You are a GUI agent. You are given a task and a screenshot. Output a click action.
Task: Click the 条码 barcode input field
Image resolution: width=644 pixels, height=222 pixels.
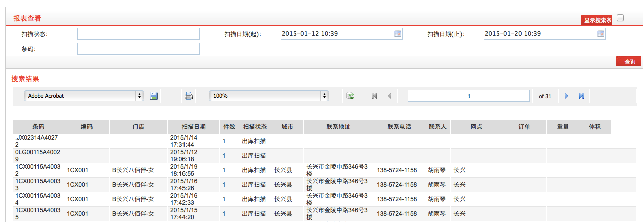pyautogui.click(x=138, y=49)
